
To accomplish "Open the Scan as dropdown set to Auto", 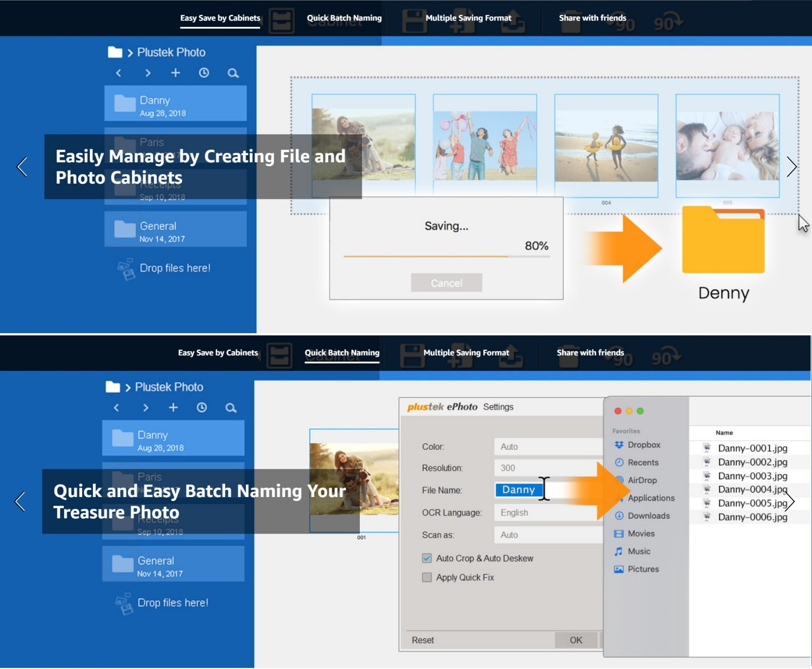I will click(549, 535).
